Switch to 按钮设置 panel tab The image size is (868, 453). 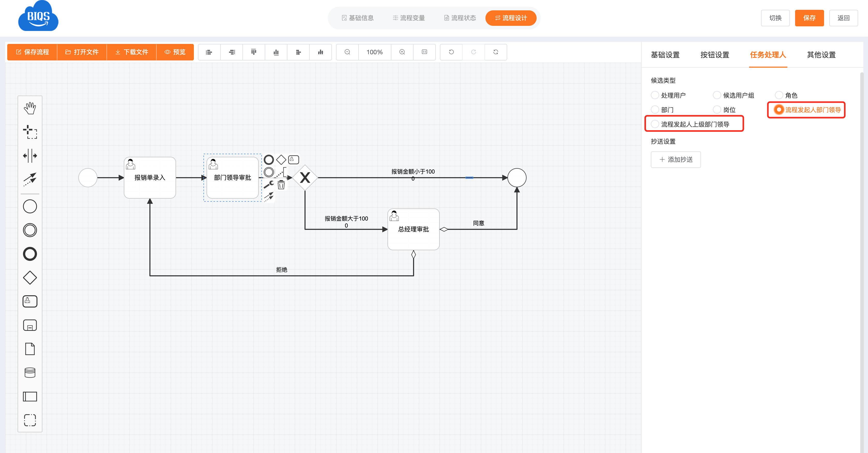(x=715, y=54)
